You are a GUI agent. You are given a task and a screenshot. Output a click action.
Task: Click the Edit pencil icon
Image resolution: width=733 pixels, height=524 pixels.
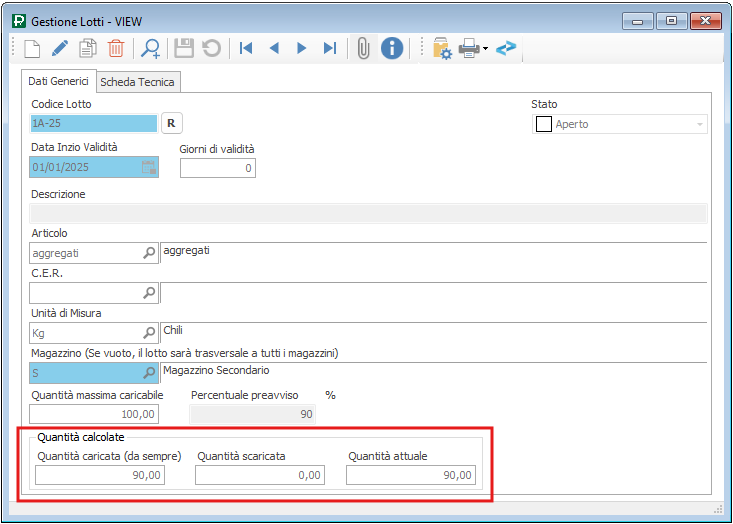[59, 48]
